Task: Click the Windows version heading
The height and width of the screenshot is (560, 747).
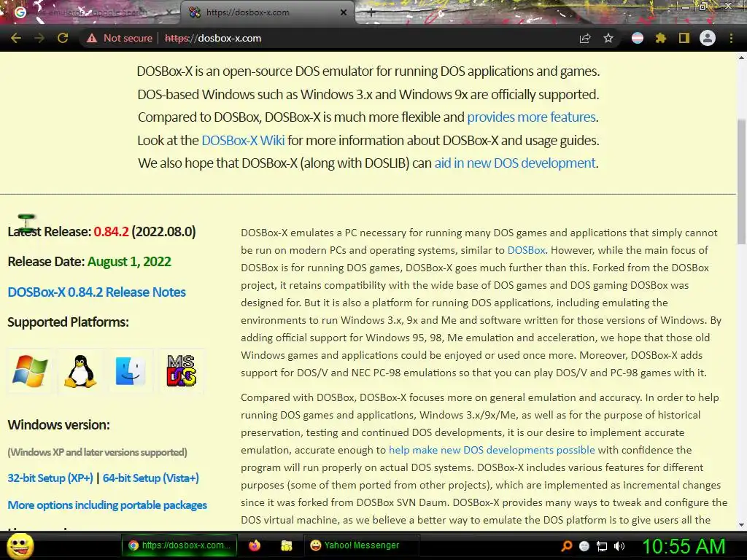Action: click(58, 425)
